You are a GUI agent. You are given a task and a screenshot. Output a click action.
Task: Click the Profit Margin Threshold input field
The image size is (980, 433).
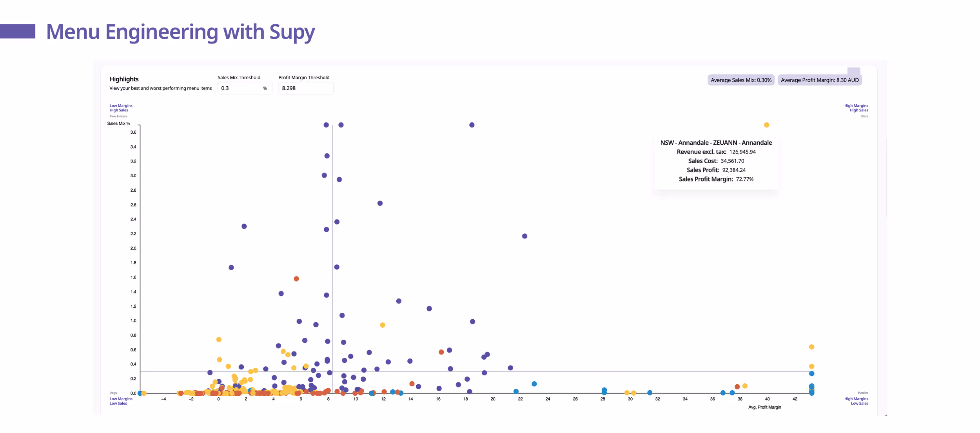[306, 88]
